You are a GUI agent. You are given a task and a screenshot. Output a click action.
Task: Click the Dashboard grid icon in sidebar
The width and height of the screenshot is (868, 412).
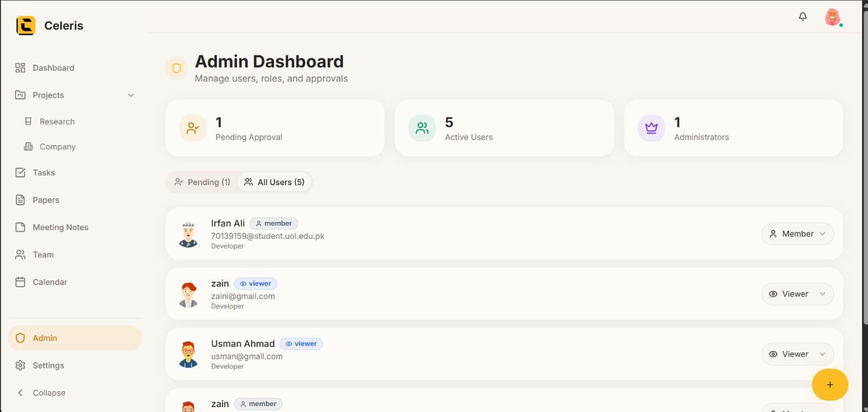(x=21, y=68)
